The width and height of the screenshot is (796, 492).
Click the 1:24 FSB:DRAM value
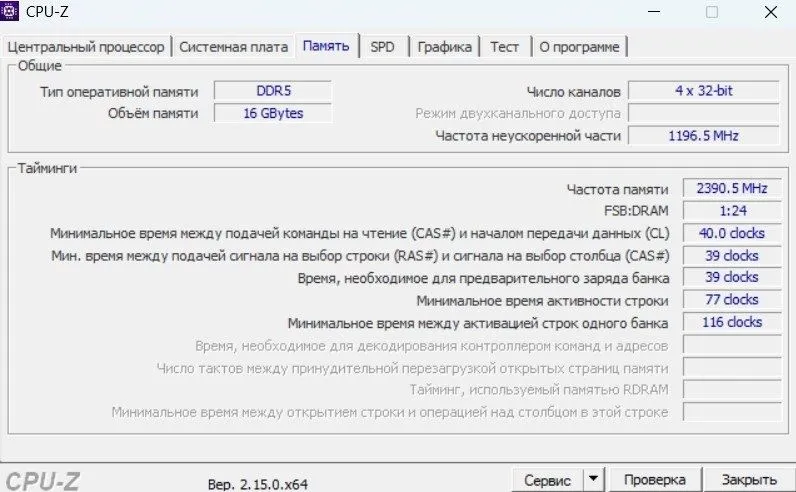732,211
